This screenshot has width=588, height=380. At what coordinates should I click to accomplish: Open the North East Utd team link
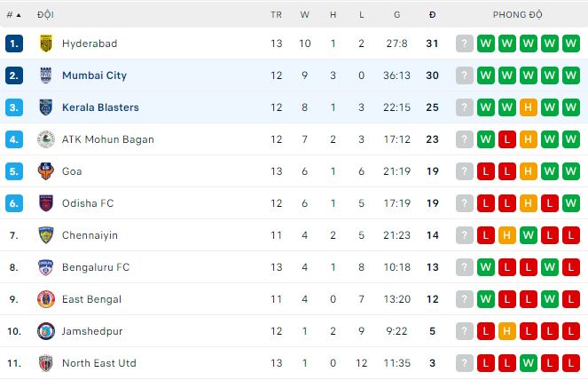click(x=98, y=363)
